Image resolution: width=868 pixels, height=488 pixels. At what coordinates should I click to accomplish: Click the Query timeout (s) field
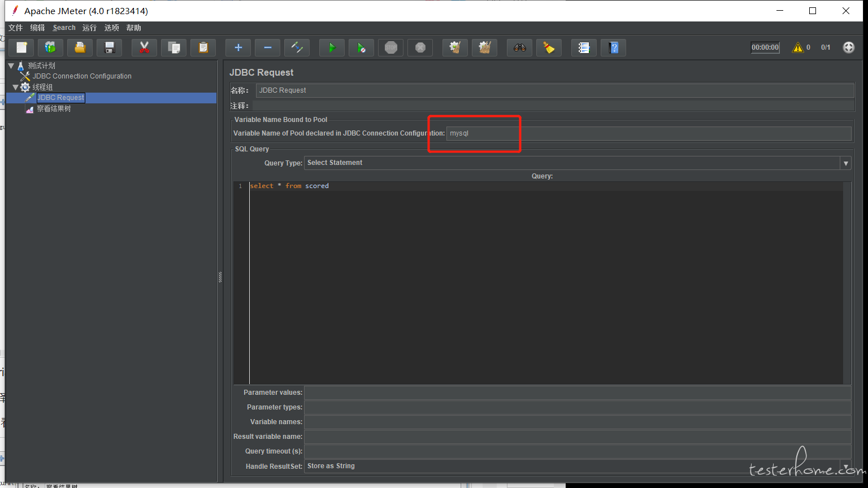point(578,451)
